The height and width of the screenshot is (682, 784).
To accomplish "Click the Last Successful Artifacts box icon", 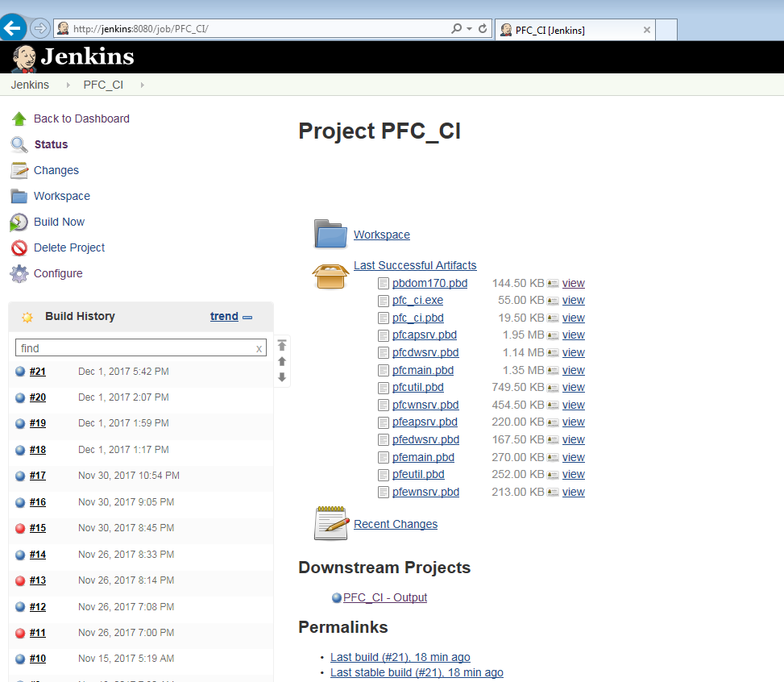I will point(330,277).
